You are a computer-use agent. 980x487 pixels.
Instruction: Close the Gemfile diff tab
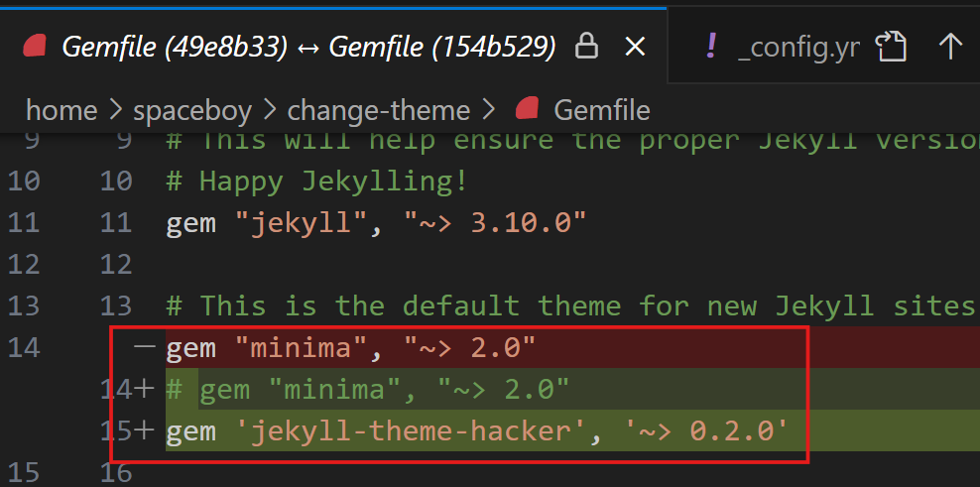(x=635, y=46)
